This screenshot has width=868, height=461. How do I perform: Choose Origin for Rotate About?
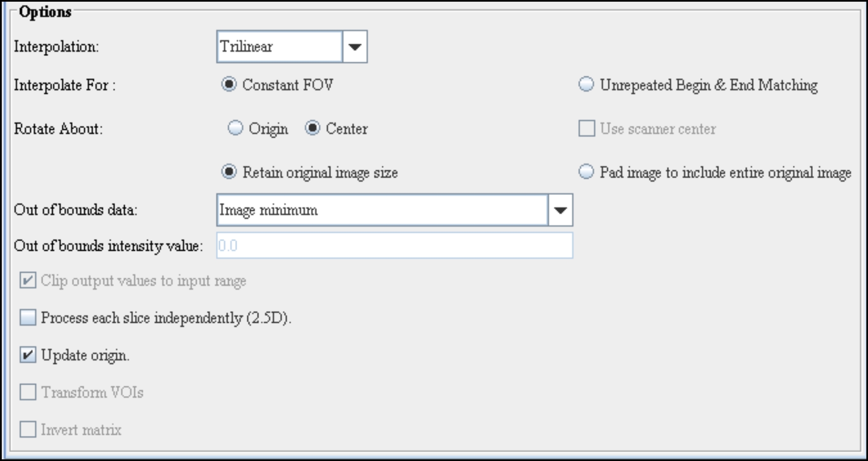tap(235, 128)
